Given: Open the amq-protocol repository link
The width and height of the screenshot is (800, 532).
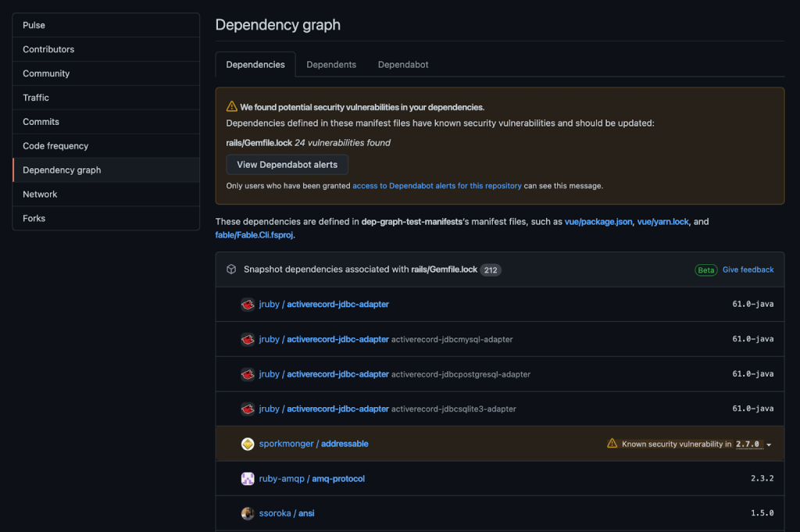Looking at the screenshot, I should pyautogui.click(x=338, y=479).
